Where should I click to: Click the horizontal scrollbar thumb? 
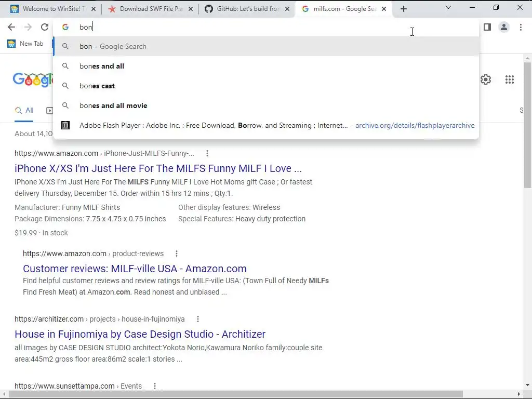pos(236,394)
